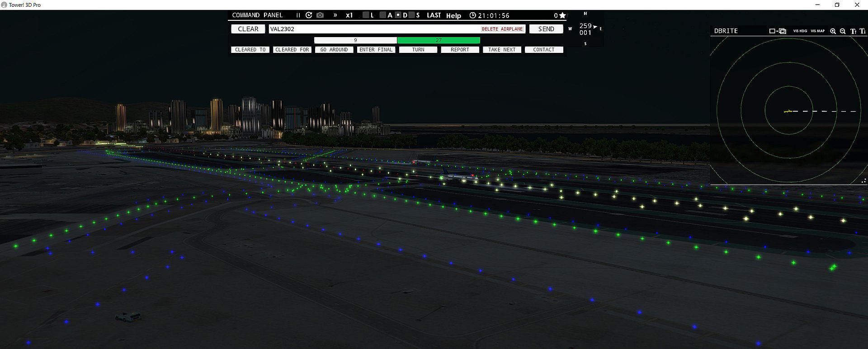The image size is (868, 349).
Task: Click the reset/refresh circular arrow icon
Action: (x=309, y=15)
